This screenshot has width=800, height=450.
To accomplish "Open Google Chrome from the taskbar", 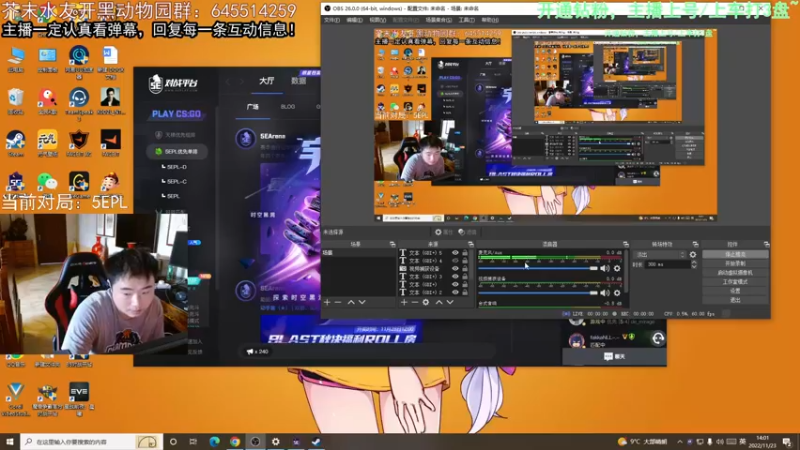I will point(235,441).
